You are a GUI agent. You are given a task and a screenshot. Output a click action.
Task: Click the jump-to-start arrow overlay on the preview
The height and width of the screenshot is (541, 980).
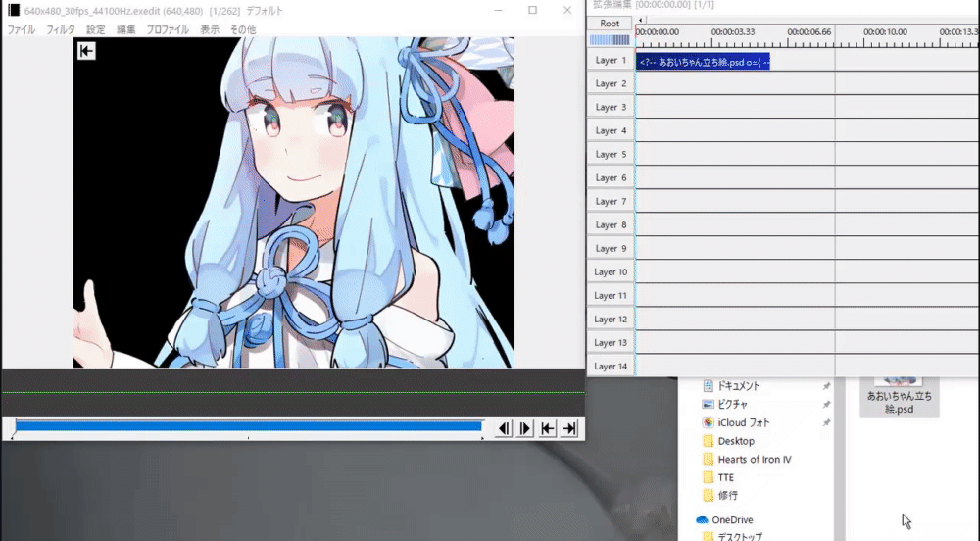(86, 51)
